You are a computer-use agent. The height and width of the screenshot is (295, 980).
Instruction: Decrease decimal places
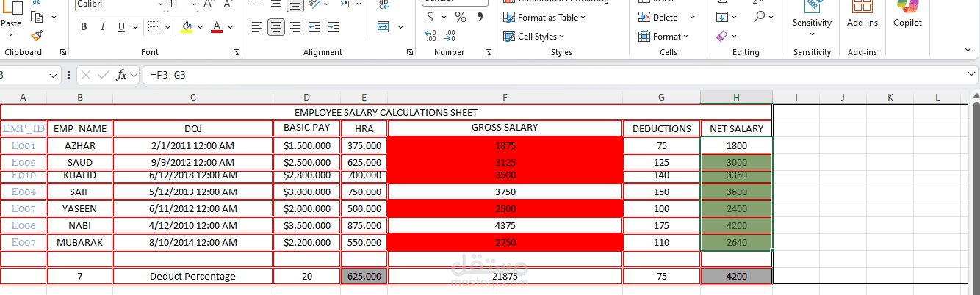click(x=450, y=35)
